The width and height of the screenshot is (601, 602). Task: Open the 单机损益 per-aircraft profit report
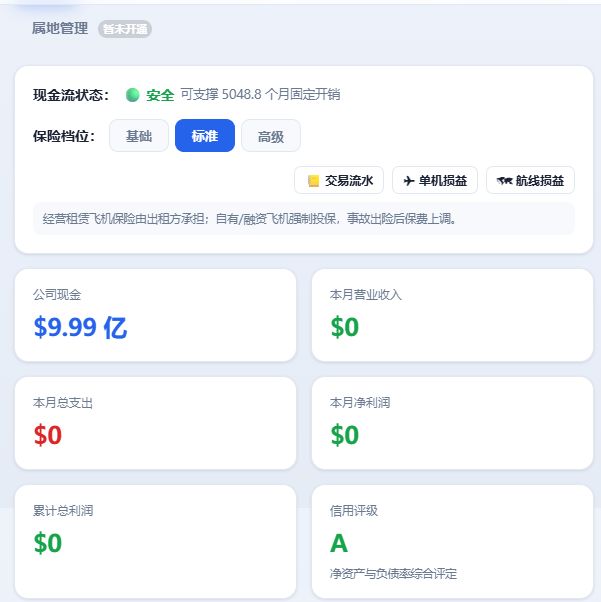pos(435,180)
